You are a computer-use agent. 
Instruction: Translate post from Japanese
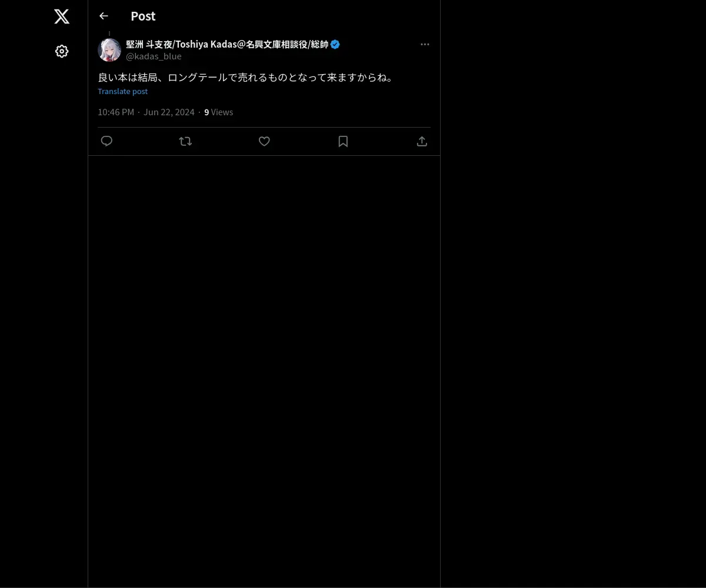[x=122, y=91]
